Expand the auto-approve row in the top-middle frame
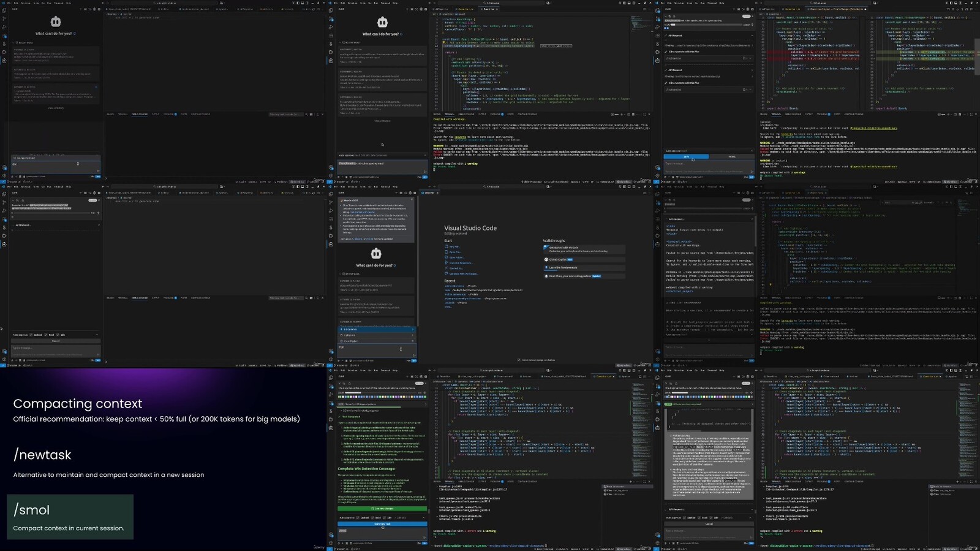The image size is (980, 551). pyautogui.click(x=382, y=155)
